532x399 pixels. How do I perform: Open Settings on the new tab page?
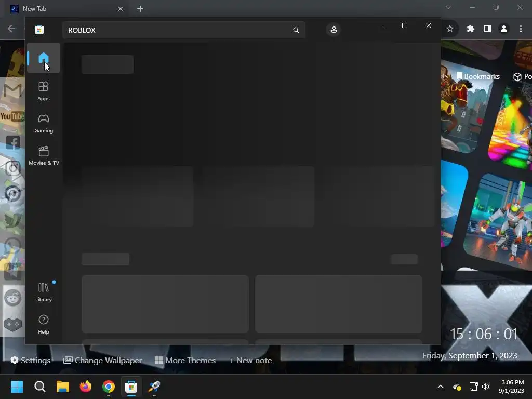click(x=31, y=361)
